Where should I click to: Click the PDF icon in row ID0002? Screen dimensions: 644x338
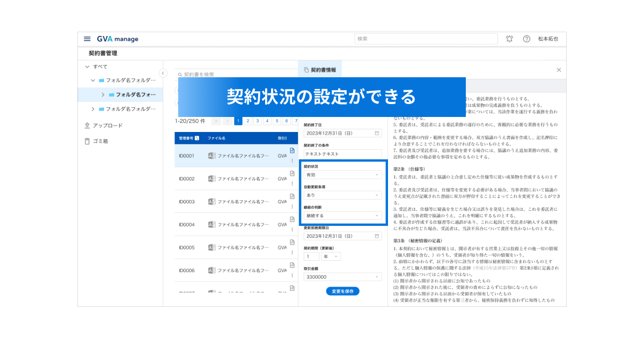211,179
